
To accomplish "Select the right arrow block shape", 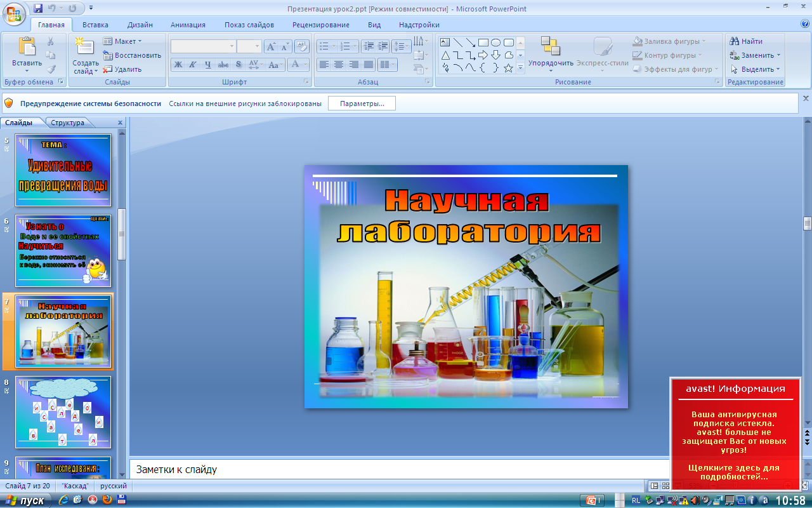I will 483,55.
